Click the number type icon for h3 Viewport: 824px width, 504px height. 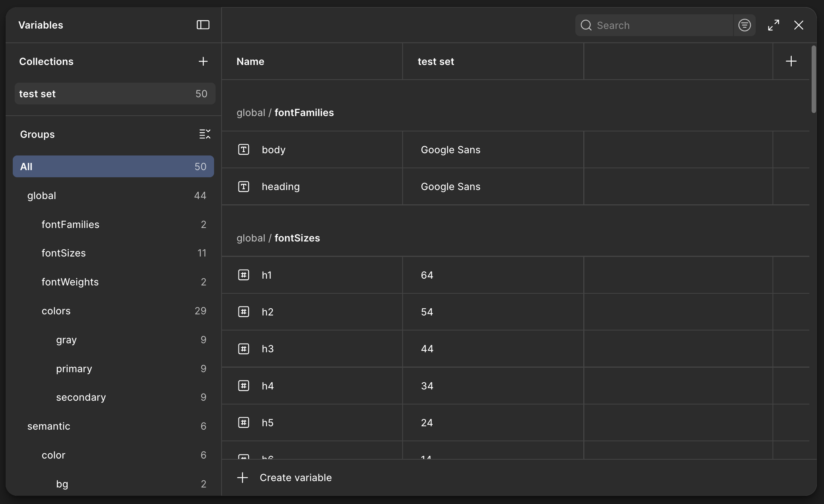[243, 349]
